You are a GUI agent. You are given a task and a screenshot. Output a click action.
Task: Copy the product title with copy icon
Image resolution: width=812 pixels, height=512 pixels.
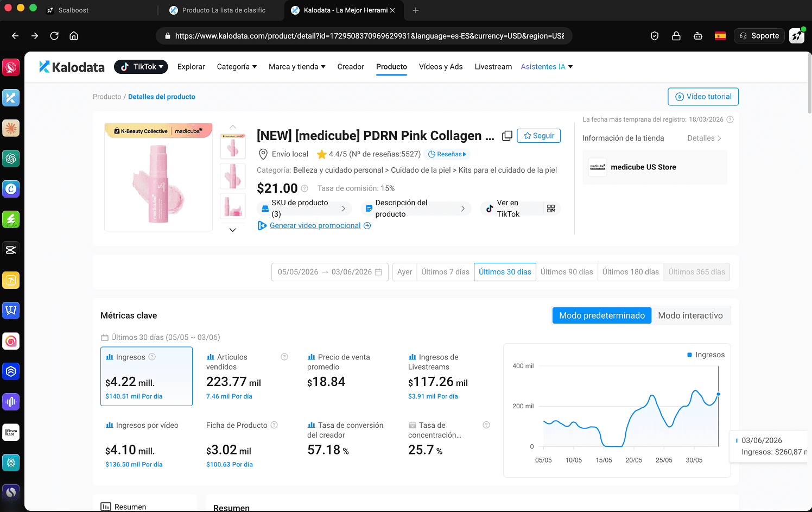[507, 136]
